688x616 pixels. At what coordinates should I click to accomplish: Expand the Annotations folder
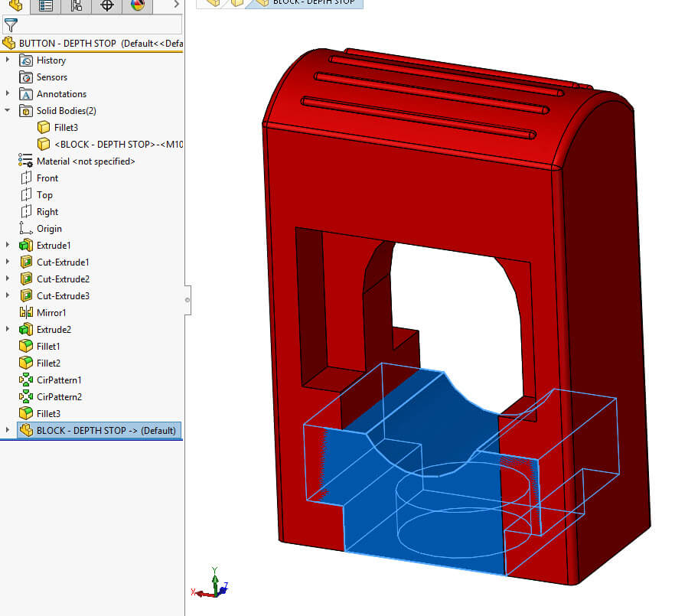point(7,93)
